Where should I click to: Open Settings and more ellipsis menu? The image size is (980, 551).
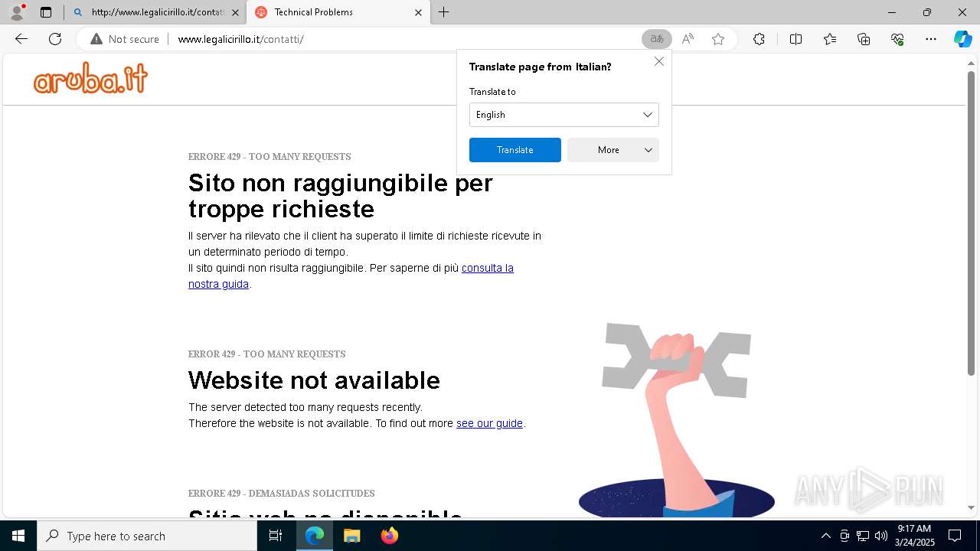(x=931, y=39)
